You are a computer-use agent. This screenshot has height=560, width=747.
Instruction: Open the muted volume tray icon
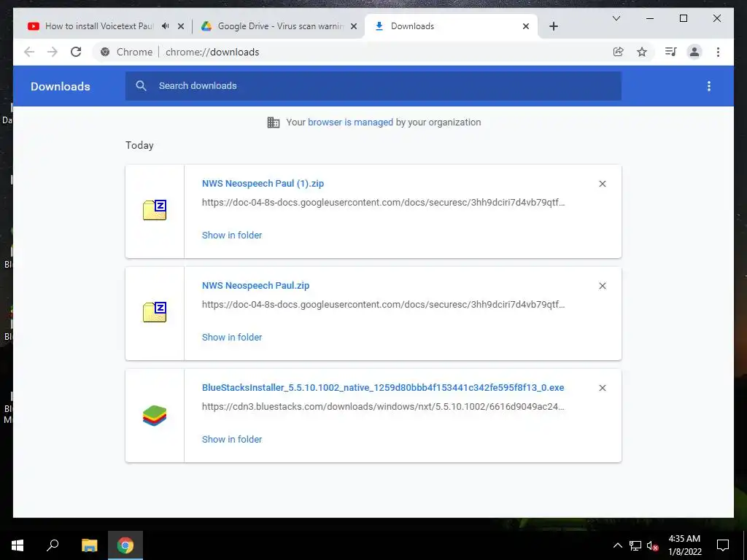[x=653, y=545]
